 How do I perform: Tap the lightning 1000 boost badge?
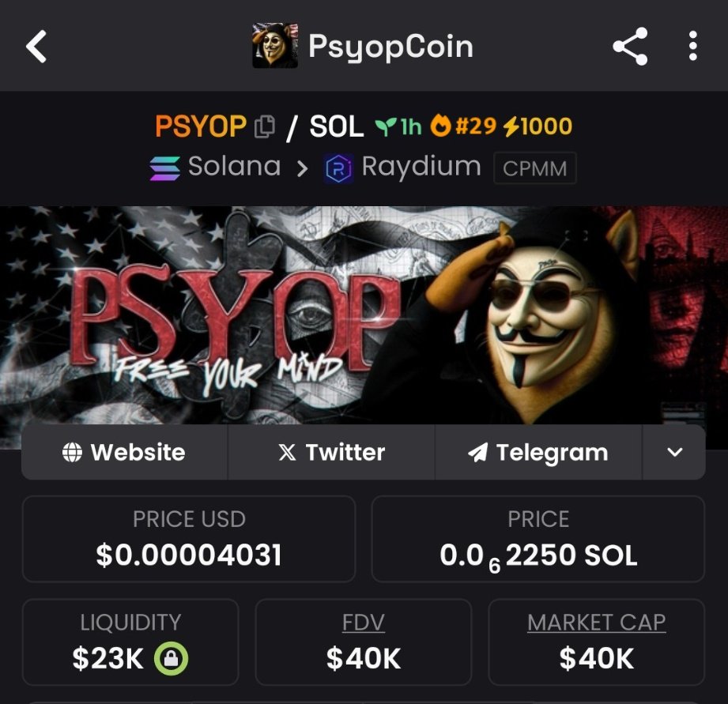538,126
